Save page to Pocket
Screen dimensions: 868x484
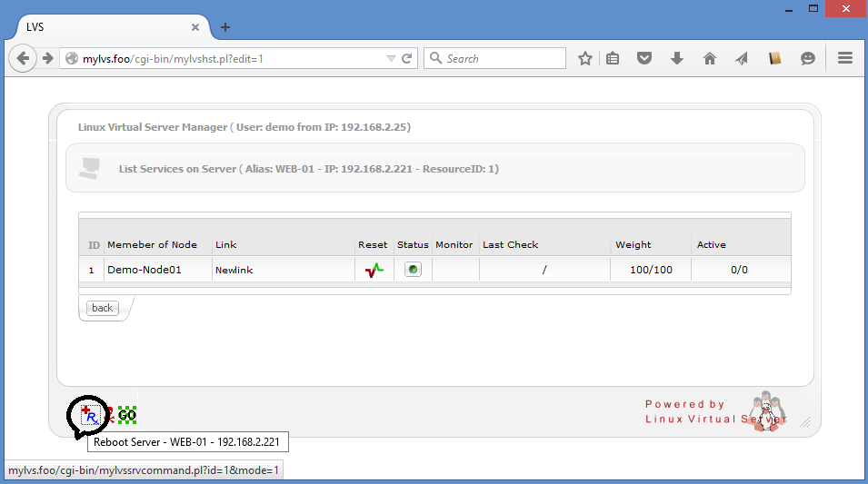pyautogui.click(x=644, y=58)
